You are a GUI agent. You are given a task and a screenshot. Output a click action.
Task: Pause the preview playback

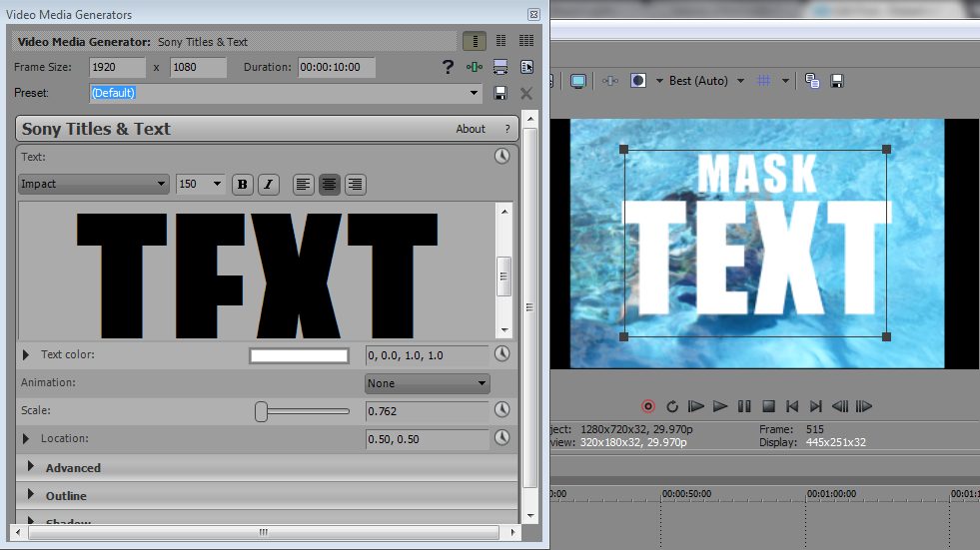pos(744,406)
